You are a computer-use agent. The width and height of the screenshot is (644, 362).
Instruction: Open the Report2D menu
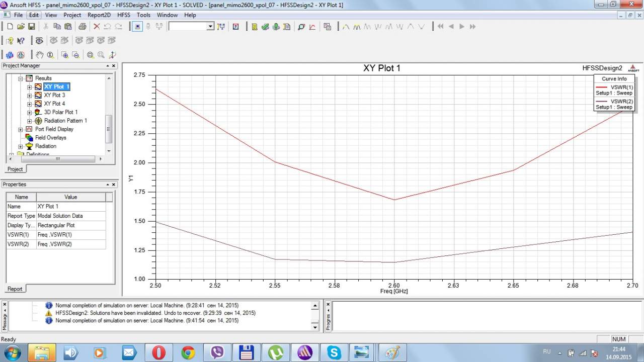click(99, 15)
